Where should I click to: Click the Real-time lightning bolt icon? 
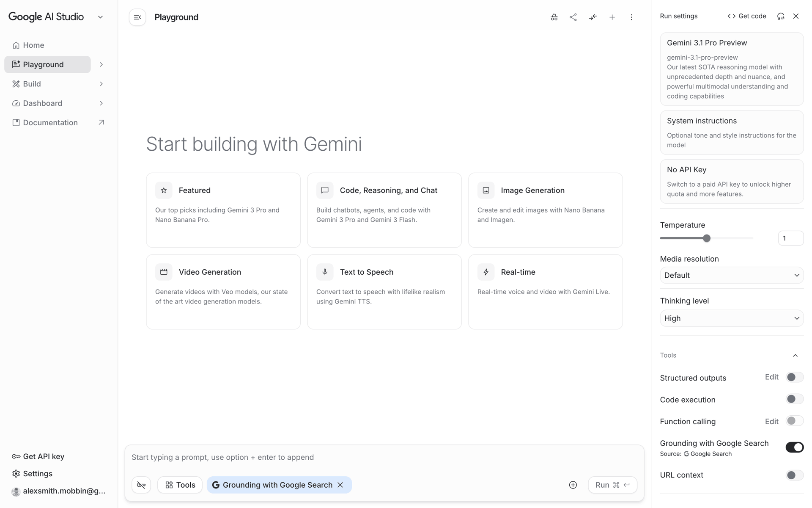tap(486, 272)
